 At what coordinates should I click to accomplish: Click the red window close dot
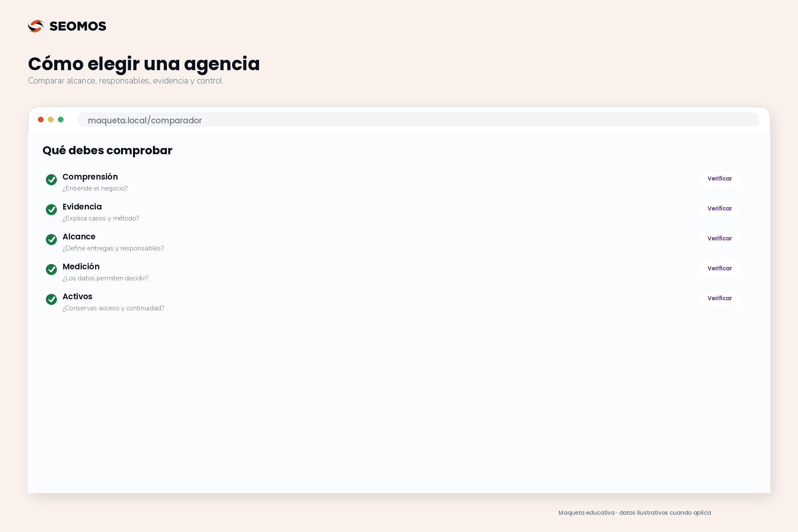(41, 119)
